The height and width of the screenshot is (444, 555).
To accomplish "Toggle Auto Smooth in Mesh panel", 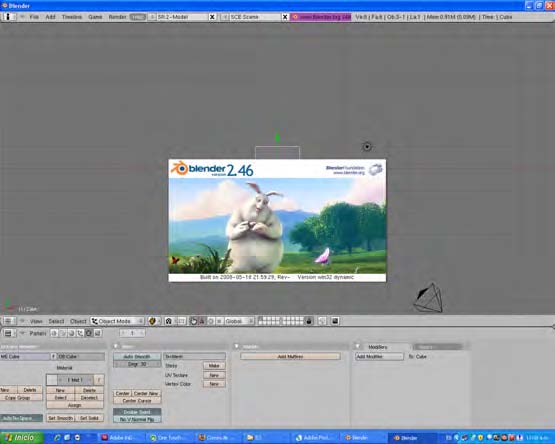I will 137,357.
